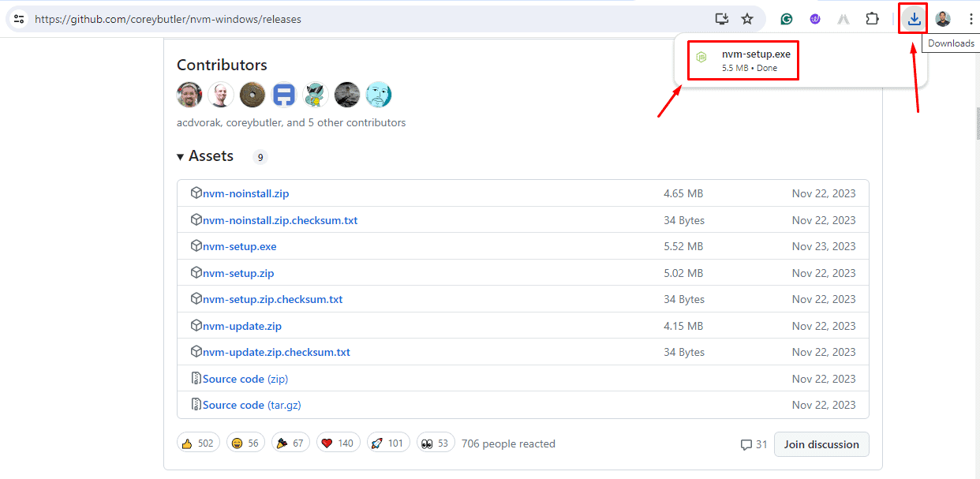
Task: Open the 31 comments discussion icon
Action: click(754, 444)
